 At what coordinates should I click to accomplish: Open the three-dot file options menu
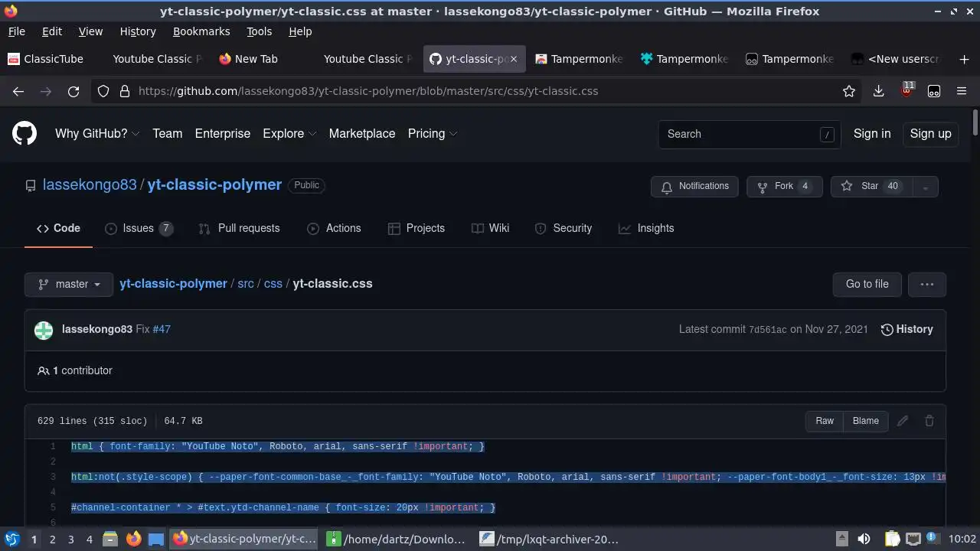[927, 284]
